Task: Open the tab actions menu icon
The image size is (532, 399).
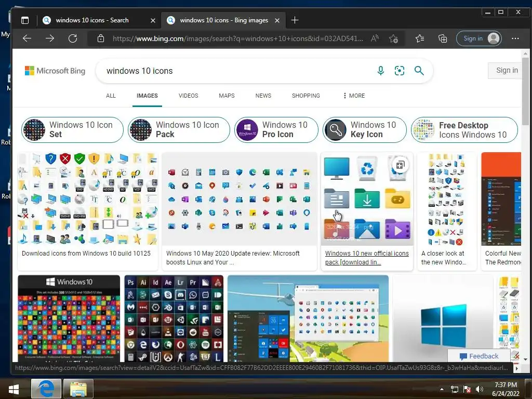Action: tap(25, 20)
